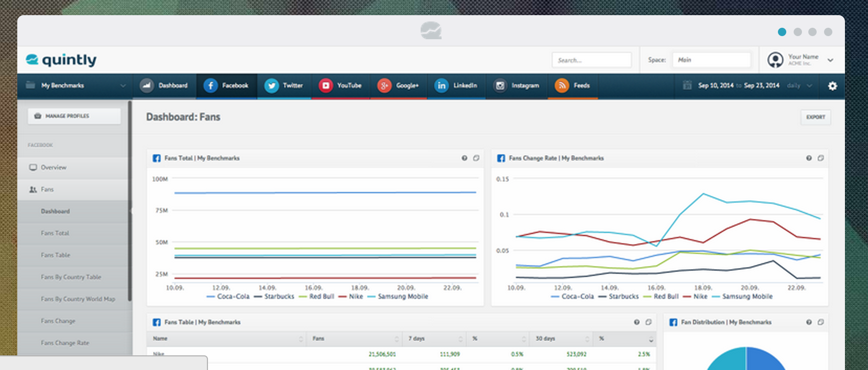Toggle Samsung Mobile legend in Fans Change Rate chart
The height and width of the screenshot is (370, 868).
click(743, 297)
